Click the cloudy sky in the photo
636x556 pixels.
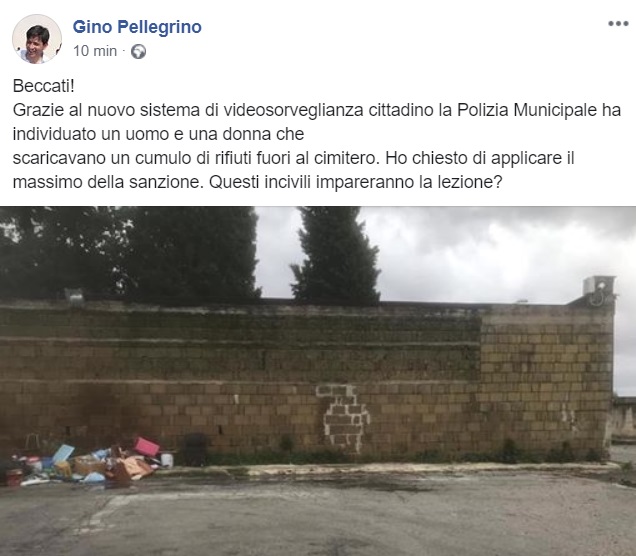(x=499, y=255)
